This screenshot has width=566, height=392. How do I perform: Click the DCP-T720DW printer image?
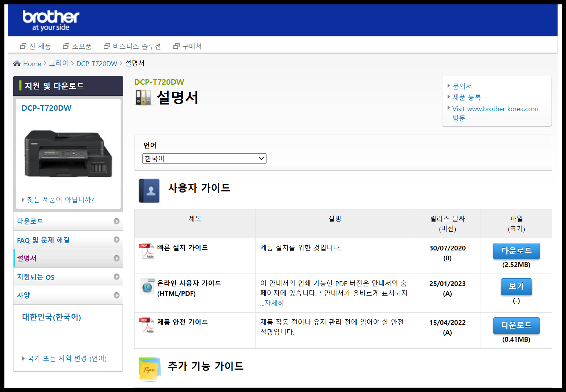(x=68, y=154)
